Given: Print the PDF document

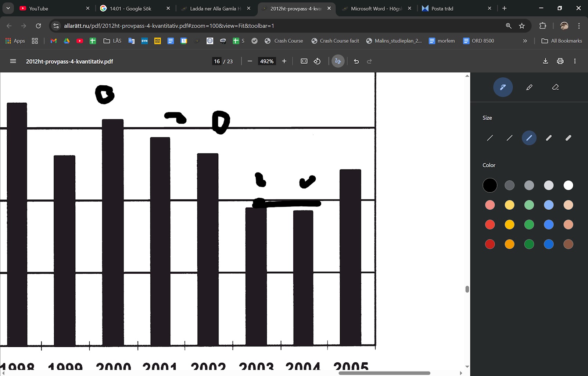Looking at the screenshot, I should (x=560, y=61).
